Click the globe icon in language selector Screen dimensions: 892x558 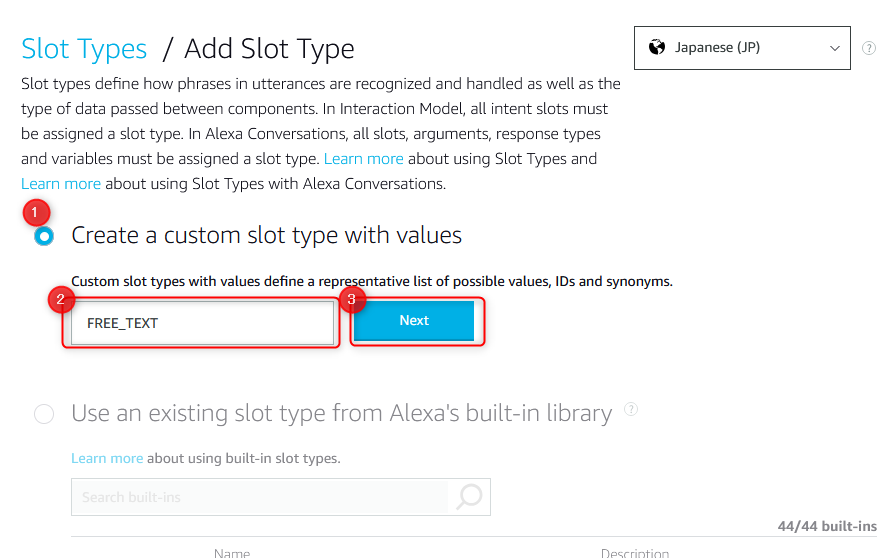657,47
